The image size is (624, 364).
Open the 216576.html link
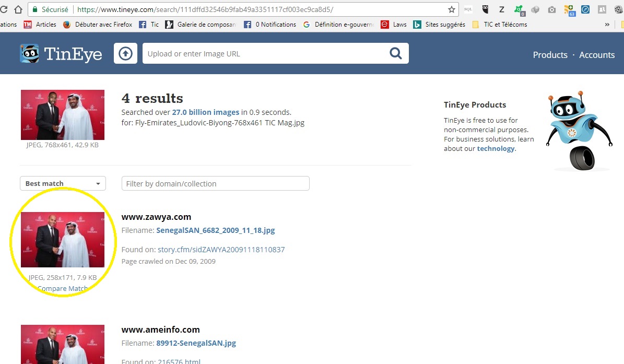tap(179, 361)
